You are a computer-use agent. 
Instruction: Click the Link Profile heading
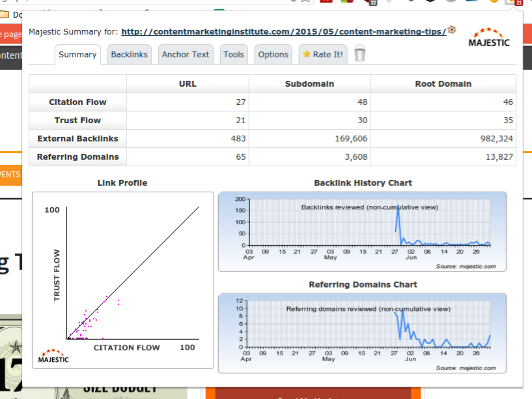(122, 183)
